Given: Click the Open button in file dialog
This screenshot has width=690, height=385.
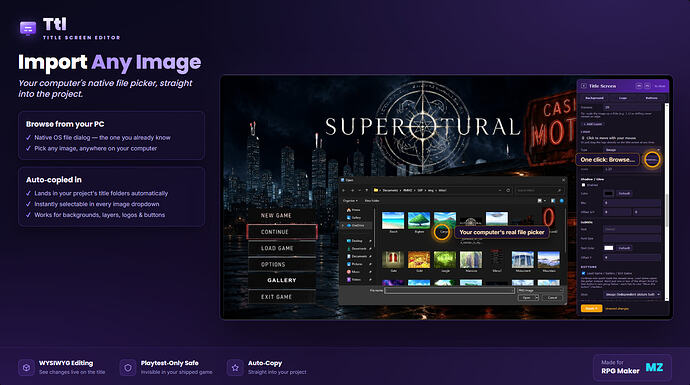Looking at the screenshot, I should click(x=527, y=297).
